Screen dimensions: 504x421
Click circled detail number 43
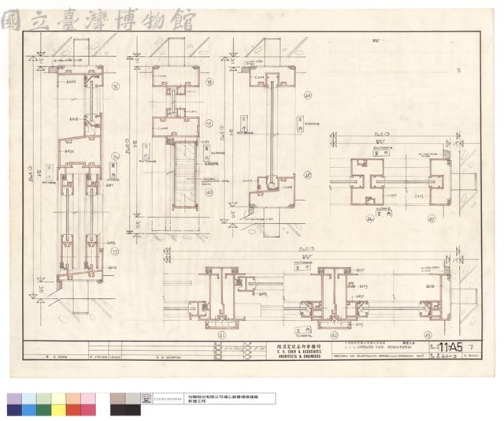[x=428, y=334]
